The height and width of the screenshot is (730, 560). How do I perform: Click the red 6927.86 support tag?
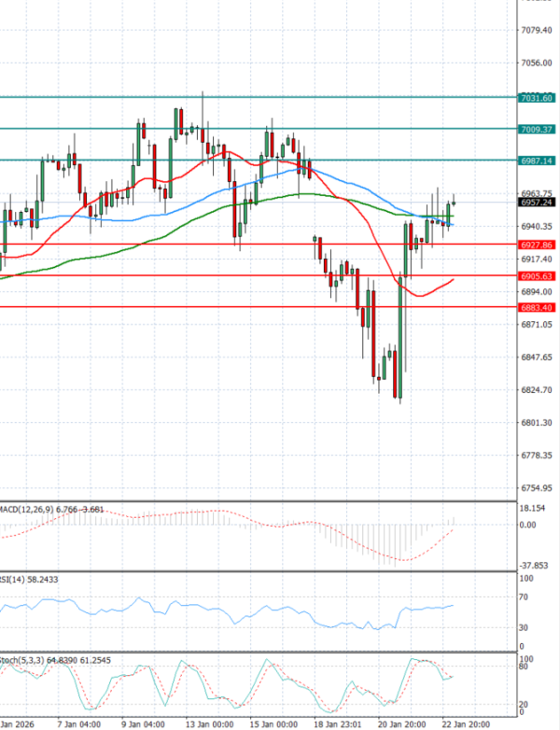(535, 245)
